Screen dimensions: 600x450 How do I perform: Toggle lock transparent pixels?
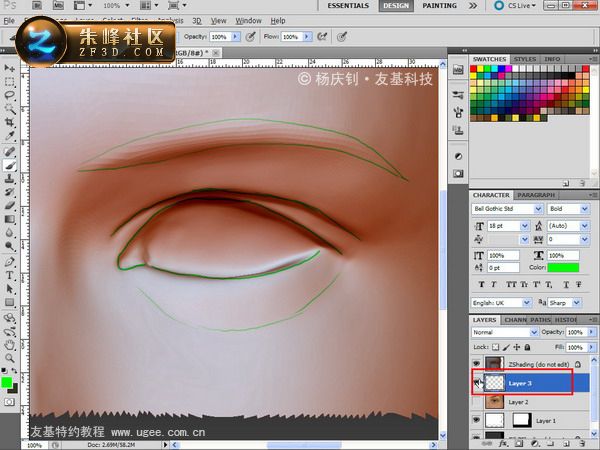[x=496, y=347]
